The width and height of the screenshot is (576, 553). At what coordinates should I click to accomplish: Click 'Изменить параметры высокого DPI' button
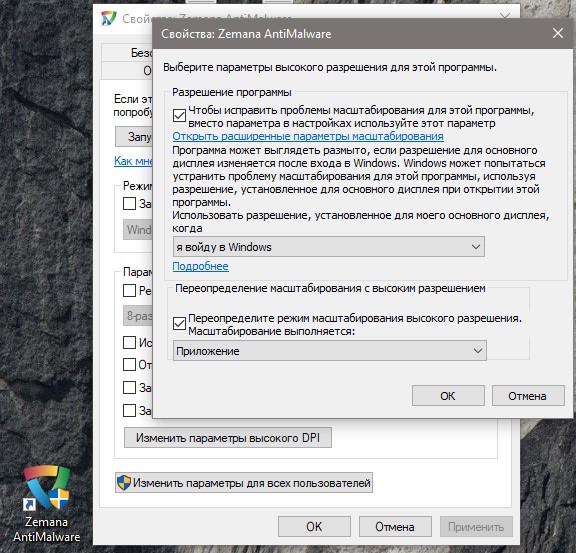click(x=228, y=437)
